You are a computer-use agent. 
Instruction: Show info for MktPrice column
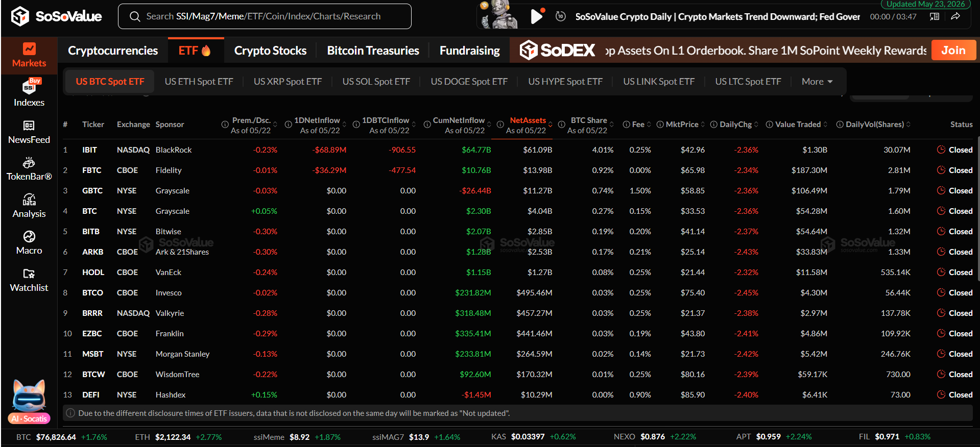point(660,125)
